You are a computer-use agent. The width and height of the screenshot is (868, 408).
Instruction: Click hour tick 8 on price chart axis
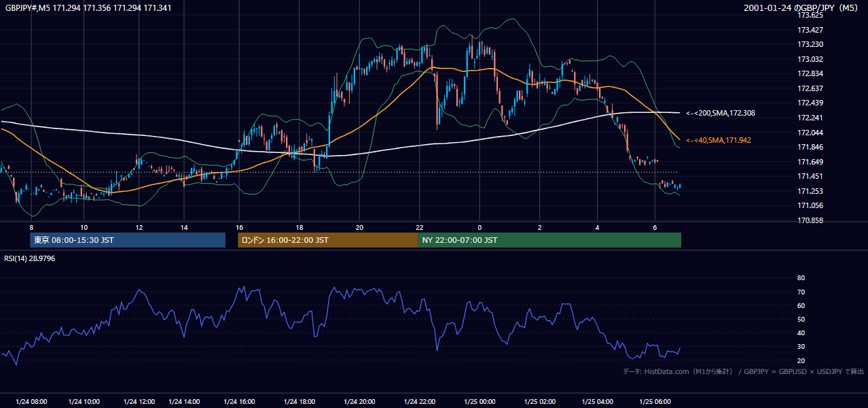31,227
